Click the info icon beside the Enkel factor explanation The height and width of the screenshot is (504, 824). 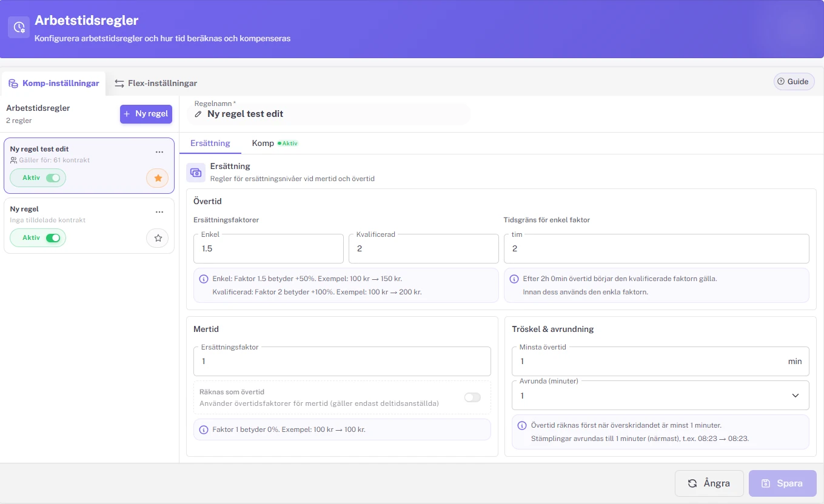click(x=204, y=279)
